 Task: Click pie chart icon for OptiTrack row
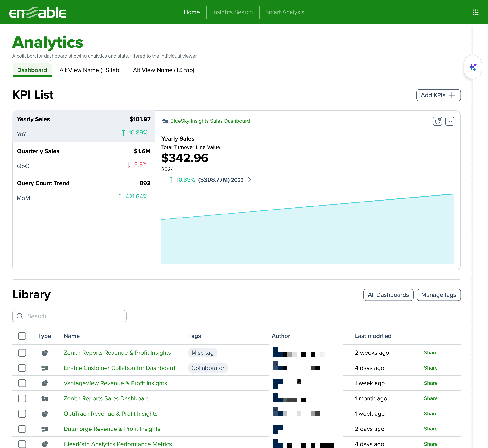tap(45, 414)
